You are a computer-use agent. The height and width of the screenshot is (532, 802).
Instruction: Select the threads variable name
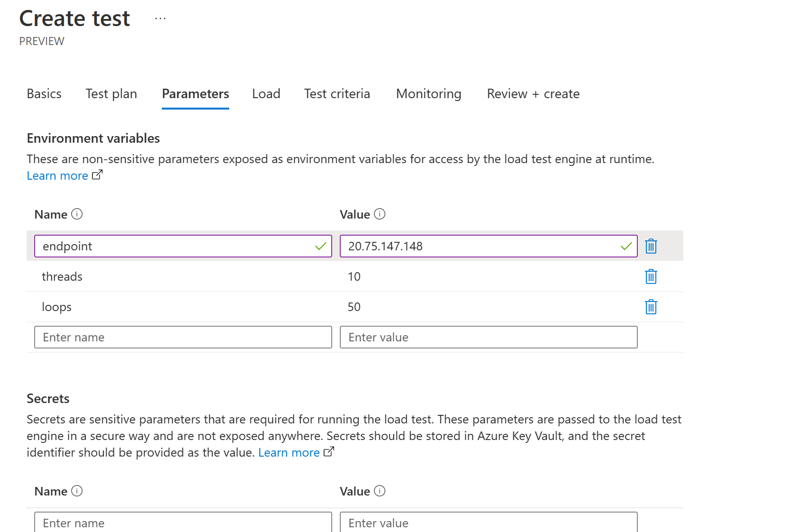tap(62, 276)
